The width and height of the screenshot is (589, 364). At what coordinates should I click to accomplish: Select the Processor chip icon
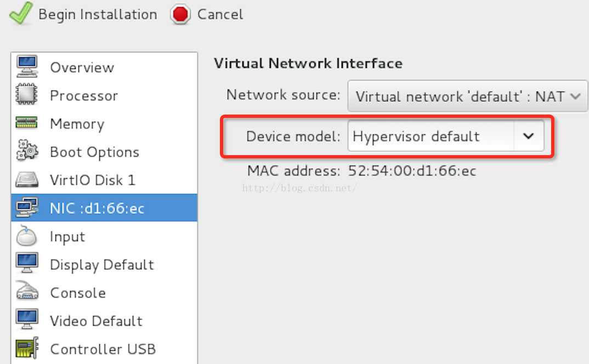click(x=27, y=95)
